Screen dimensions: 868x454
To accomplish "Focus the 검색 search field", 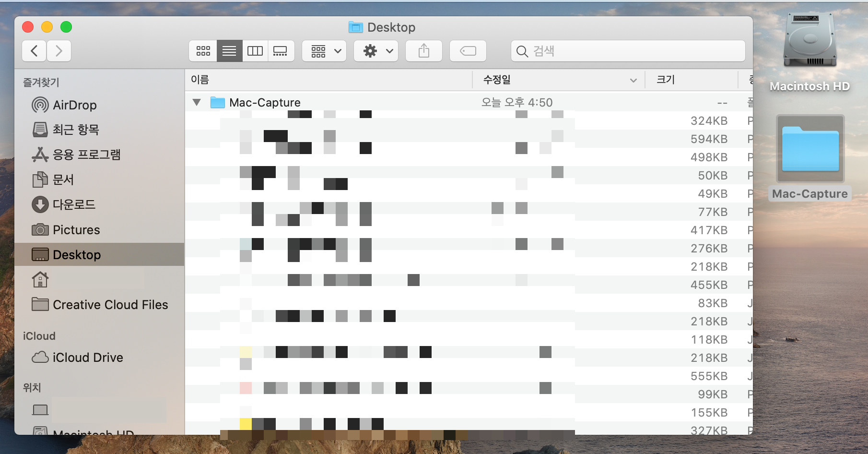I will pos(628,51).
